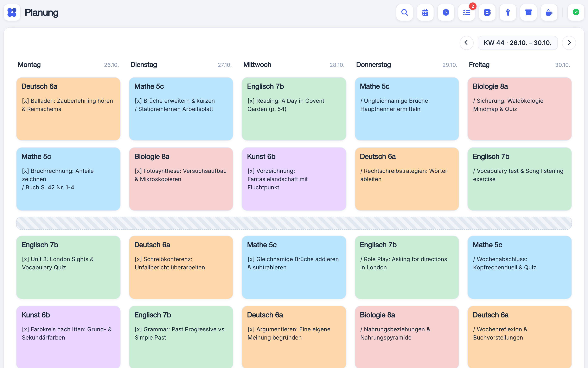The image size is (588, 368).
Task: Select Friday's Biologie 8a Waldökologie card
Action: tap(519, 109)
